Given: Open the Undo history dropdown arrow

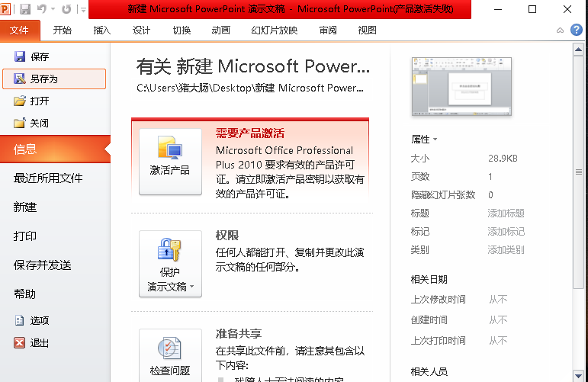Looking at the screenshot, I should [x=53, y=9].
